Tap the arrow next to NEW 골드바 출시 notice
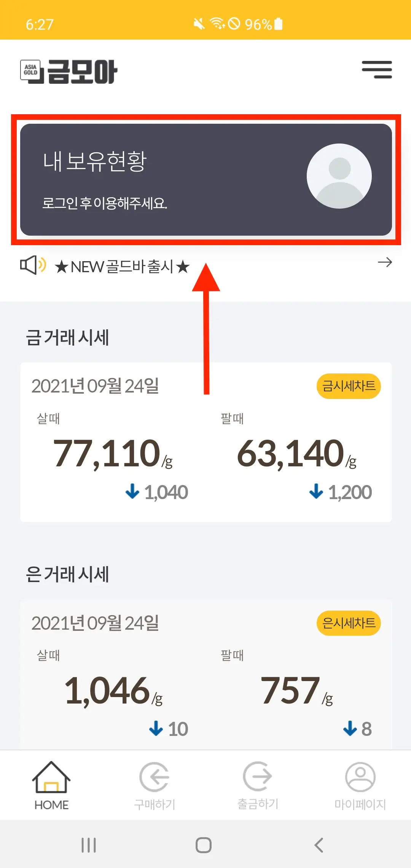 tap(386, 262)
